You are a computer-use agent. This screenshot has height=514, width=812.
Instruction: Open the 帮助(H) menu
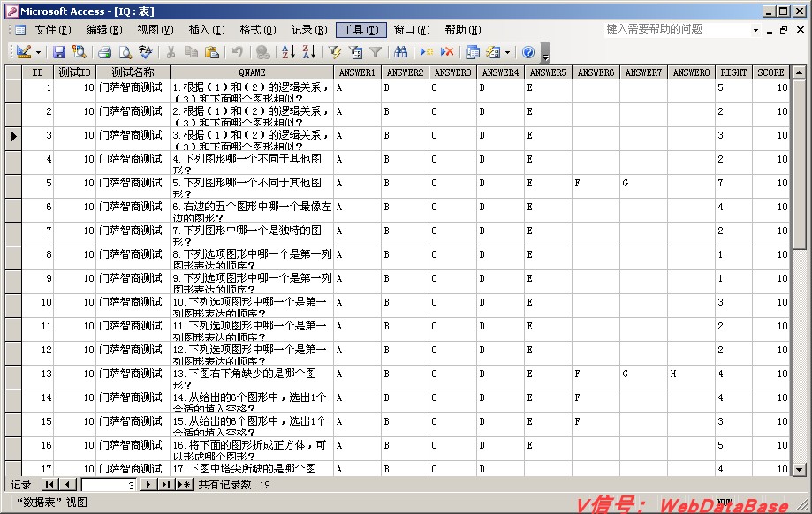(x=463, y=30)
